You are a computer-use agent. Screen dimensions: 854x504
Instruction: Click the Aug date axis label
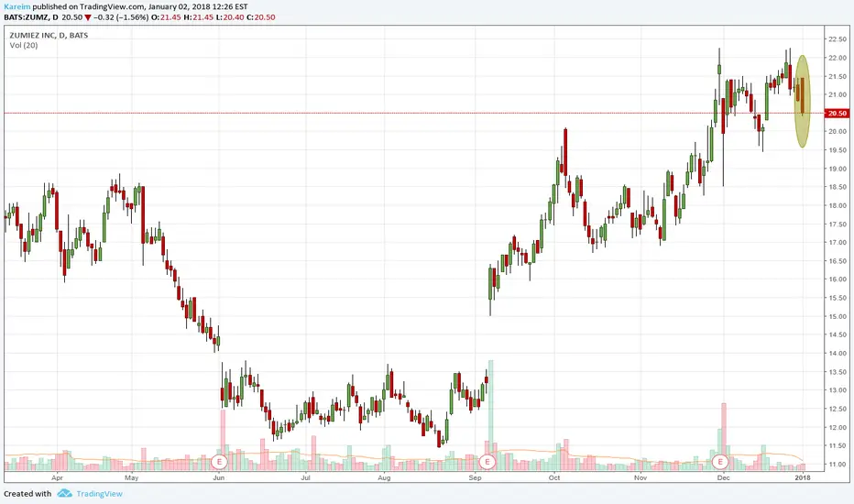[x=384, y=477]
